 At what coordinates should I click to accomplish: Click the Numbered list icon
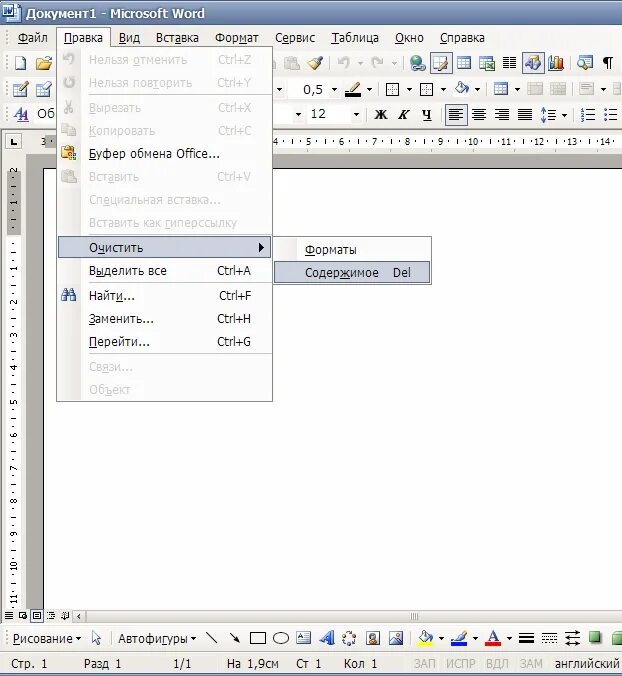tap(588, 115)
